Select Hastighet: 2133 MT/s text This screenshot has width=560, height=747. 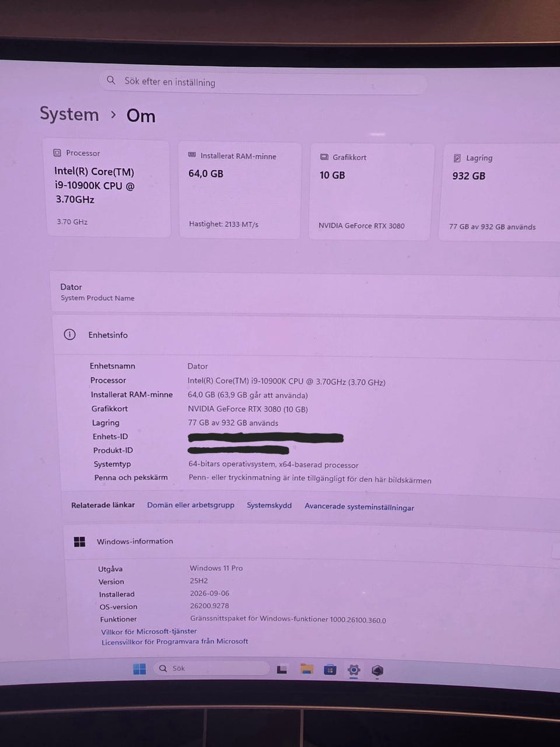click(223, 224)
